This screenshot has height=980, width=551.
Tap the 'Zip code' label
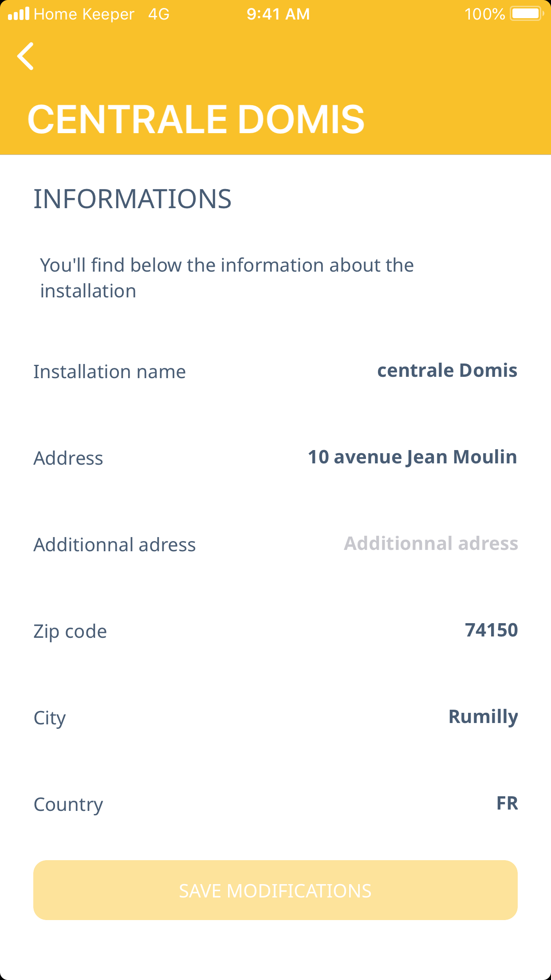pos(70,632)
